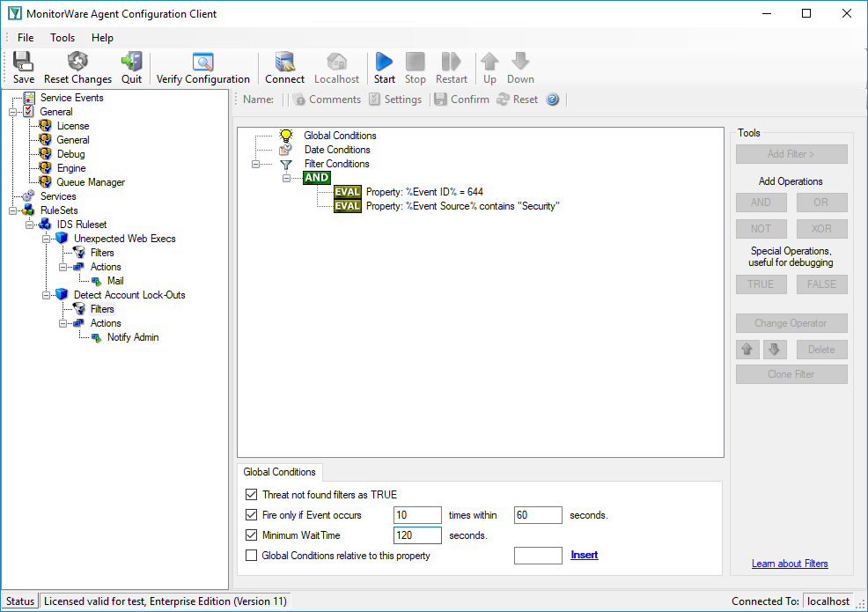Click the OR operation button

tap(821, 203)
